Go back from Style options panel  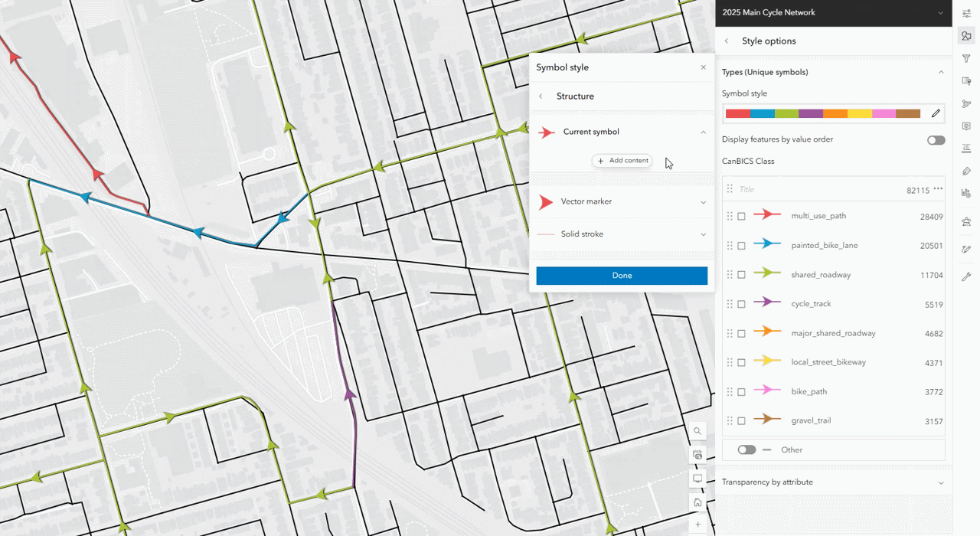point(727,41)
